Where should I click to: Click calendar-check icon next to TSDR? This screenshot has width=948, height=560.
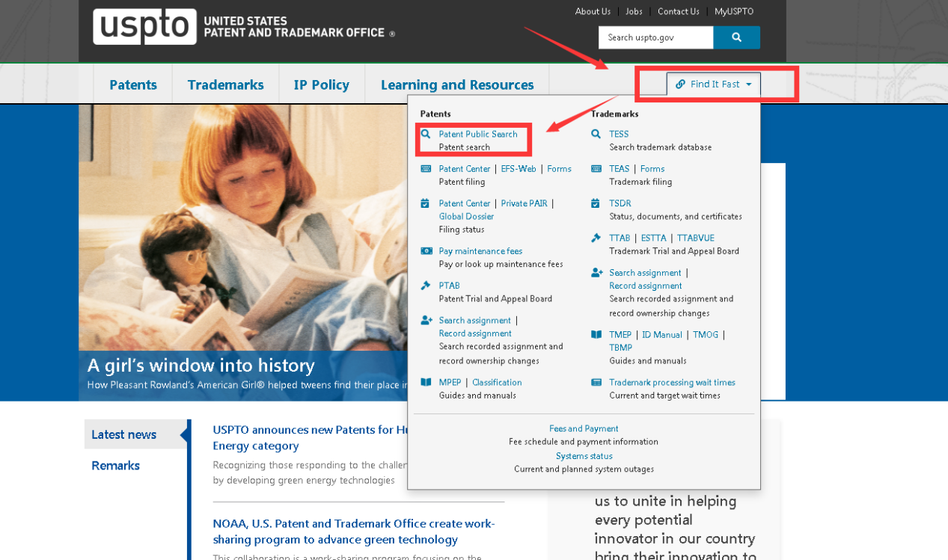coord(596,203)
